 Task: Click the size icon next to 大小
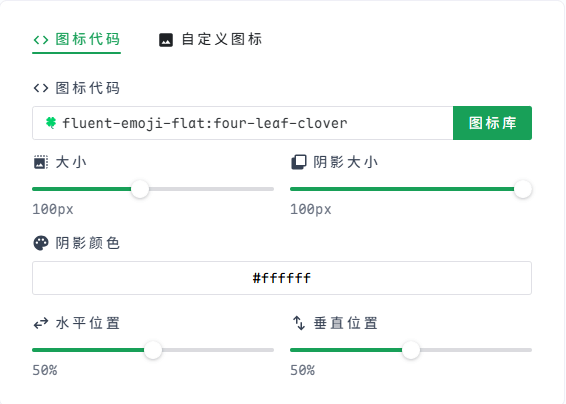click(41, 162)
